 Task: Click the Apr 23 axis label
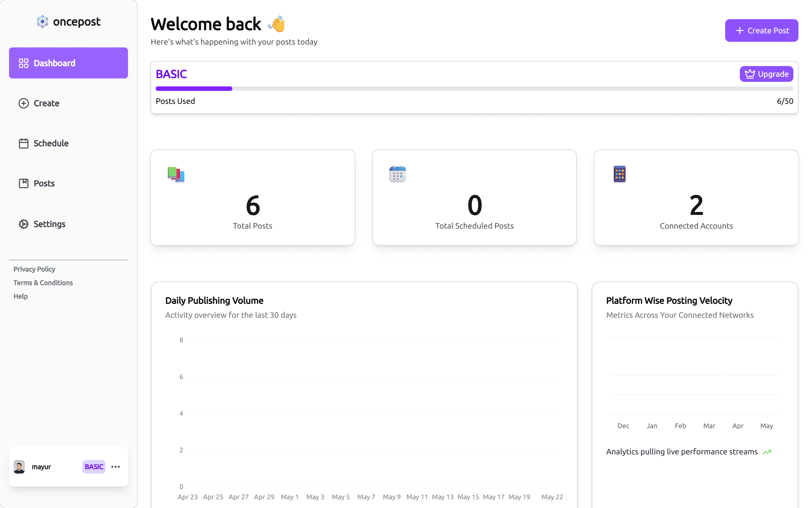pyautogui.click(x=187, y=497)
